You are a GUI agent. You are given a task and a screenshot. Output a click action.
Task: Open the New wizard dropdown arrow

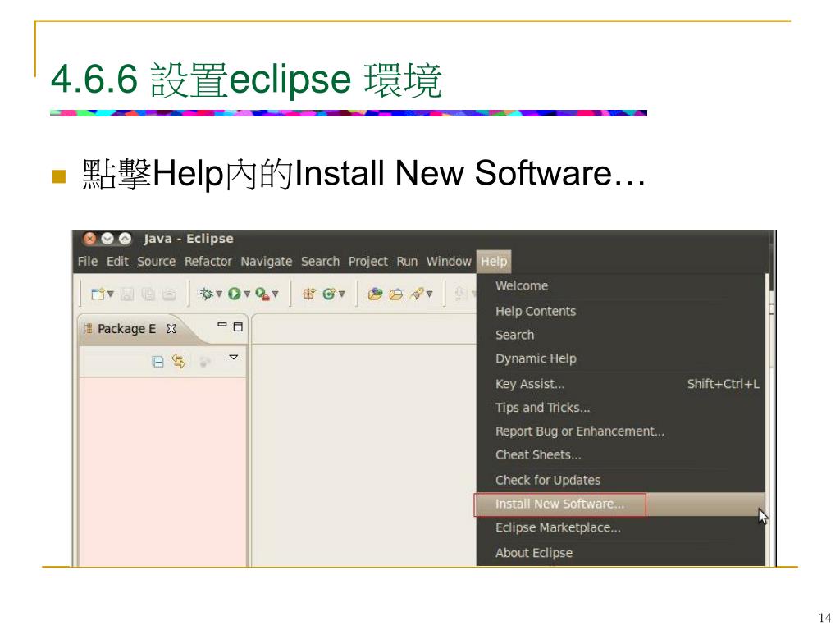pos(111,294)
